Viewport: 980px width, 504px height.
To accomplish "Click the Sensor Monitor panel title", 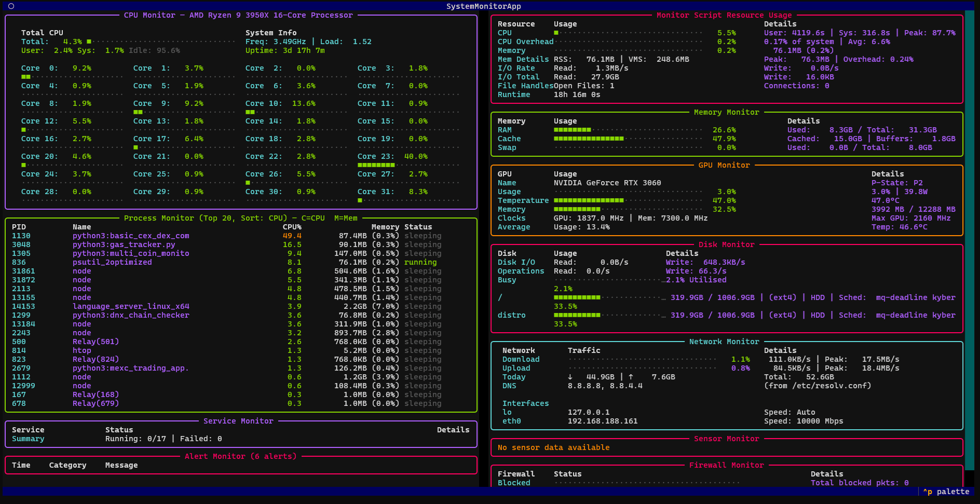I will [x=727, y=439].
